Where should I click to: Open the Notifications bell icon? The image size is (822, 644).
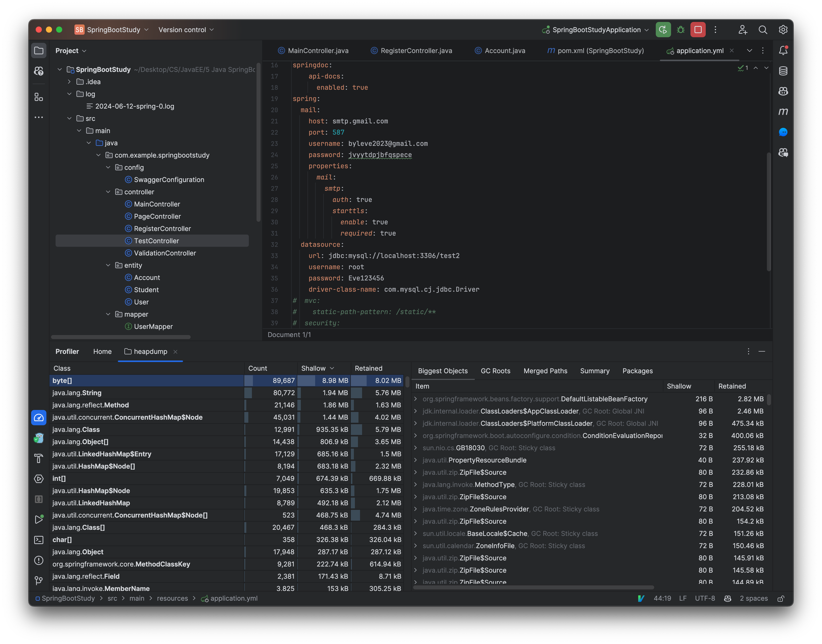783,50
